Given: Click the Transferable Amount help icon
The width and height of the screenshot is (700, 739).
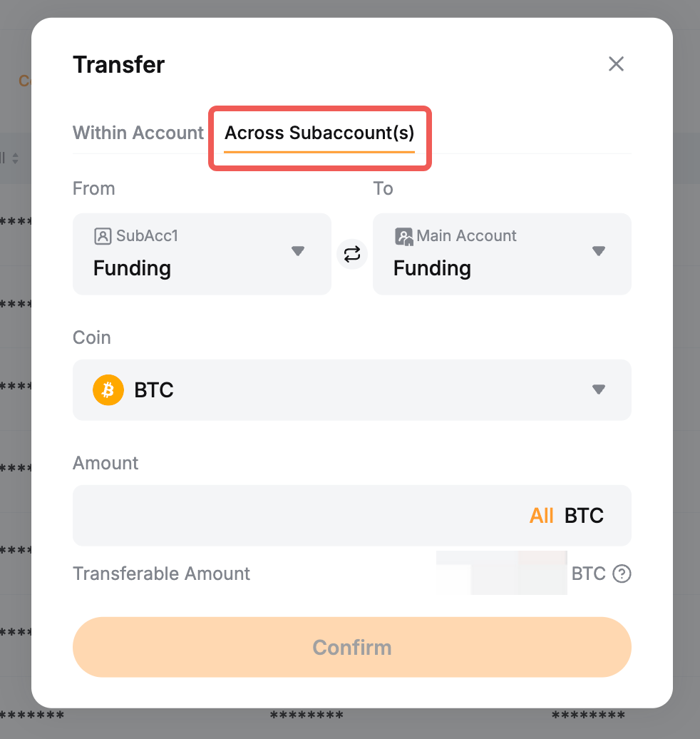Looking at the screenshot, I should (622, 574).
